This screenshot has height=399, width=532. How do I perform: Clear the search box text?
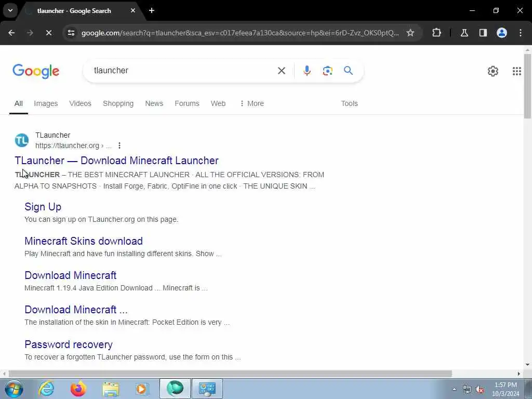pos(281,71)
